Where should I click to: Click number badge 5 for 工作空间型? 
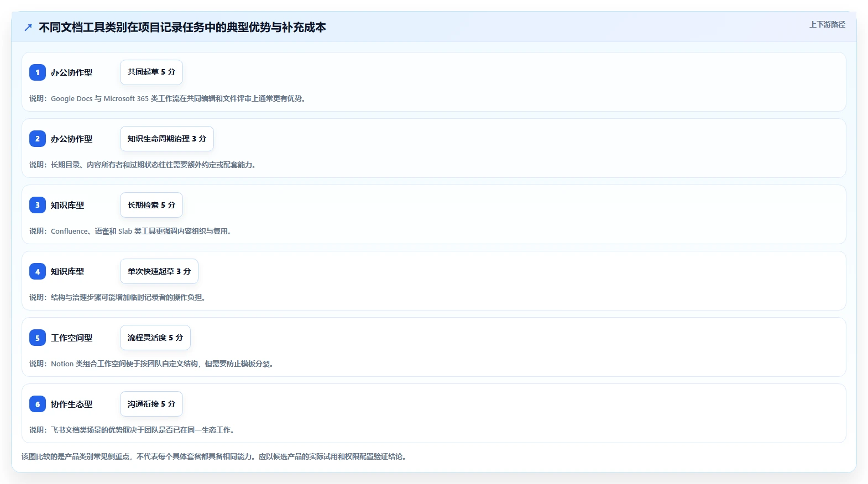pyautogui.click(x=38, y=338)
